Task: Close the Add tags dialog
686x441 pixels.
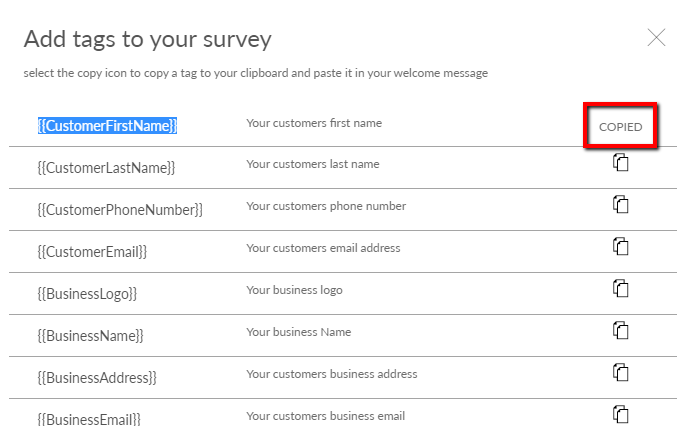Action: coord(656,38)
